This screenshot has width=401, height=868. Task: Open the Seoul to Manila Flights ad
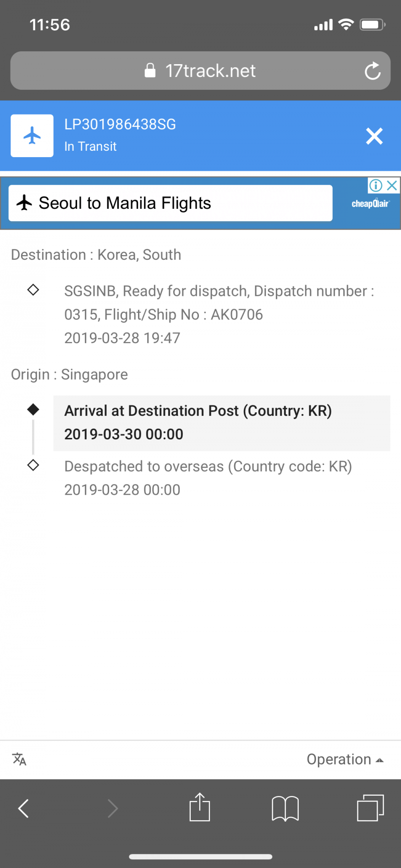click(170, 203)
